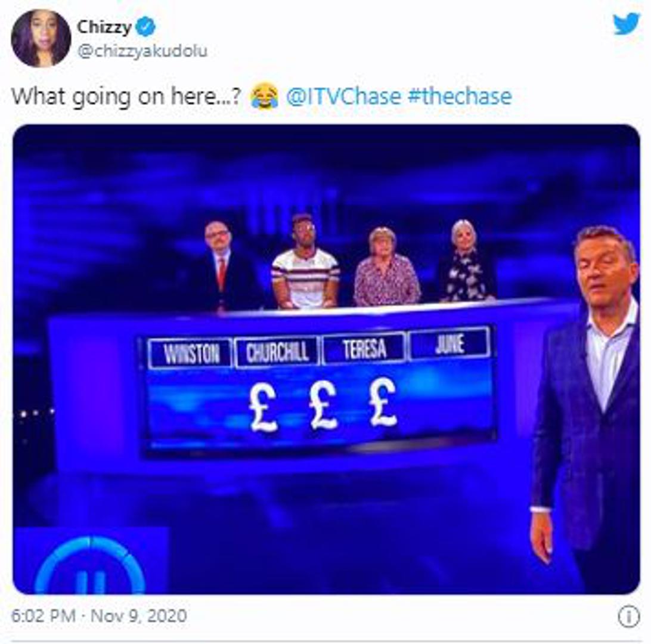
Task: Click the Chizzy display name
Action: (x=104, y=27)
